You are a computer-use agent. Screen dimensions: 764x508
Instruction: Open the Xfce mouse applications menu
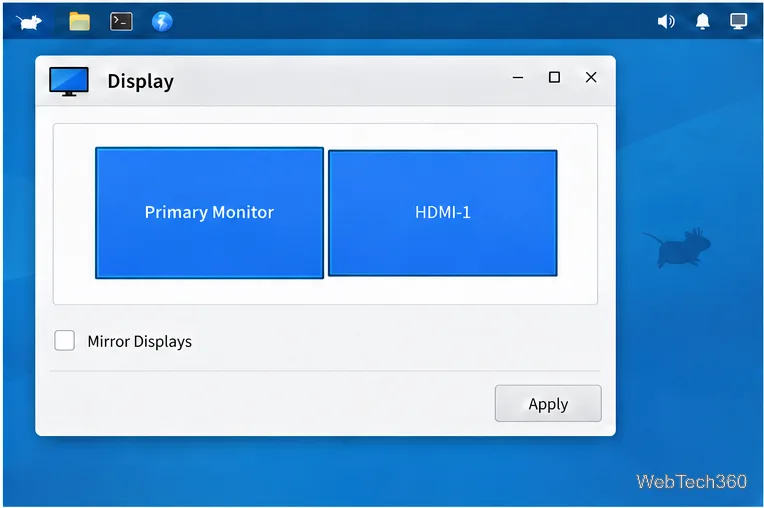pyautogui.click(x=29, y=22)
